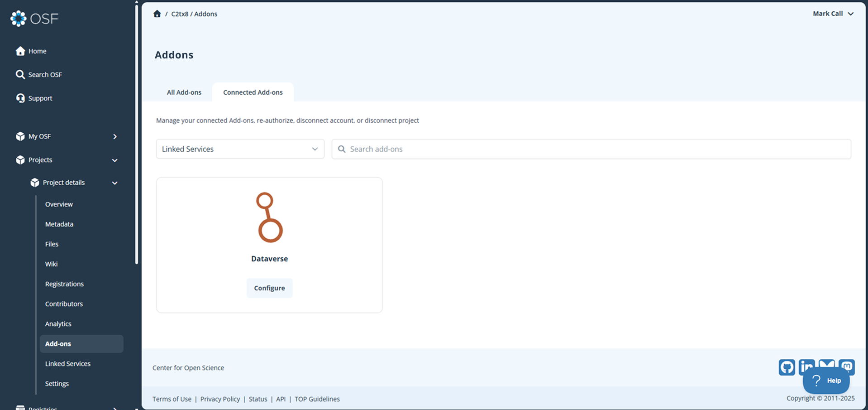Click the magnifier icon in the add-ons search
Image resolution: width=868 pixels, height=410 pixels.
click(x=342, y=149)
